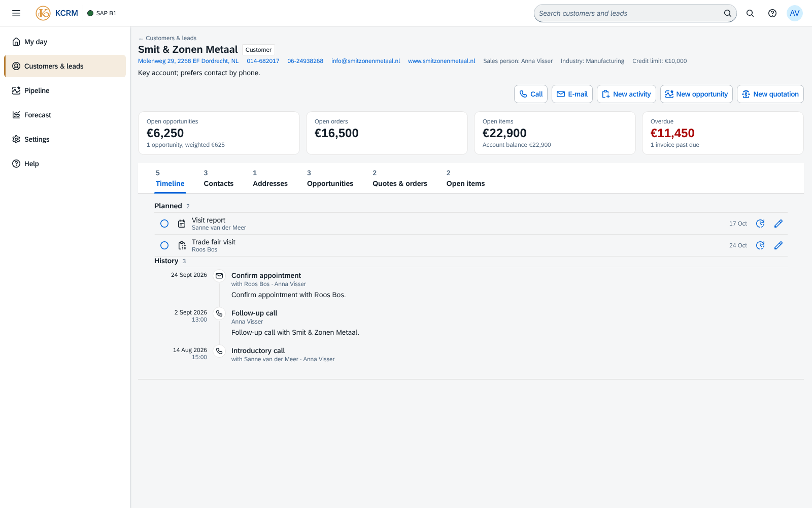
Task: Open the AV user avatar menu
Action: 795,13
